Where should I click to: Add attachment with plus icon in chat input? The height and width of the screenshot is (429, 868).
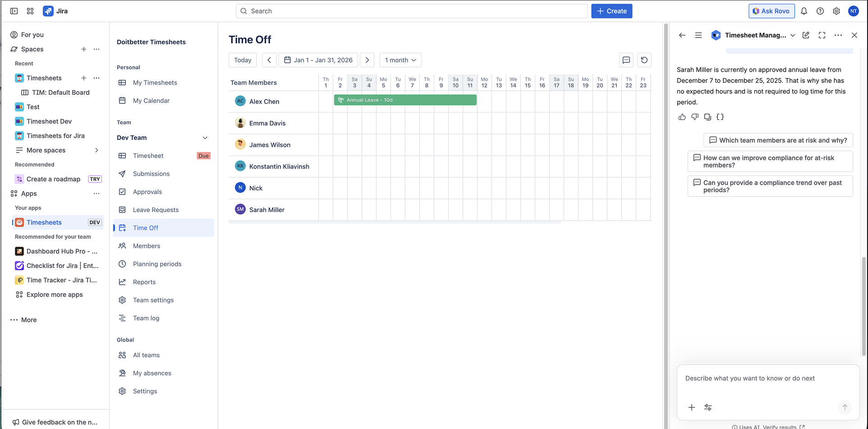[692, 407]
